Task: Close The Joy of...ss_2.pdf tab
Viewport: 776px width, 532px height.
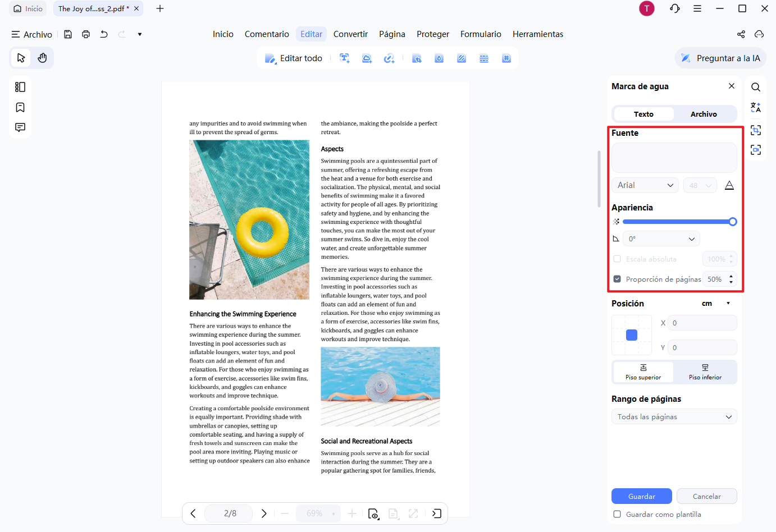Action: click(x=136, y=8)
